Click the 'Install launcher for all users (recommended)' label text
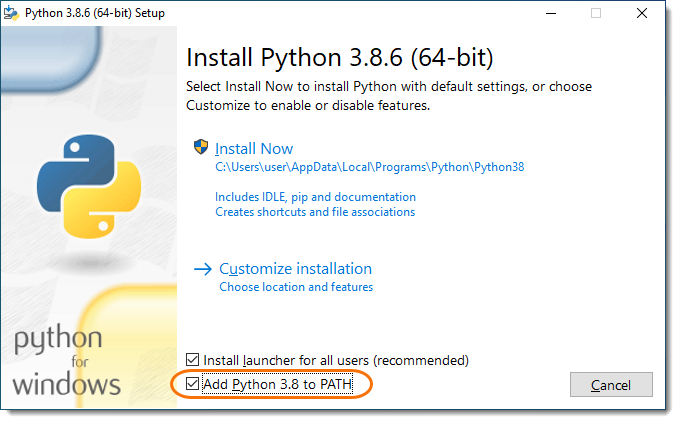 (x=336, y=360)
